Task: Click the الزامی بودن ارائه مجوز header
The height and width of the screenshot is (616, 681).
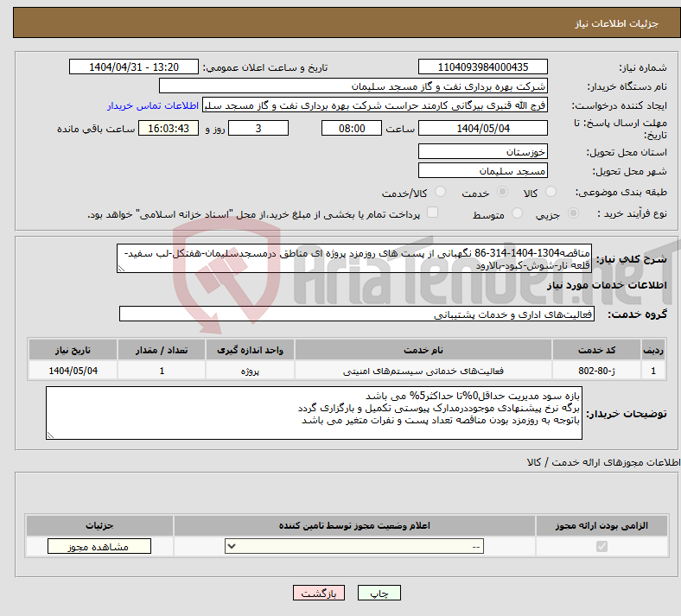Action: pos(601,525)
